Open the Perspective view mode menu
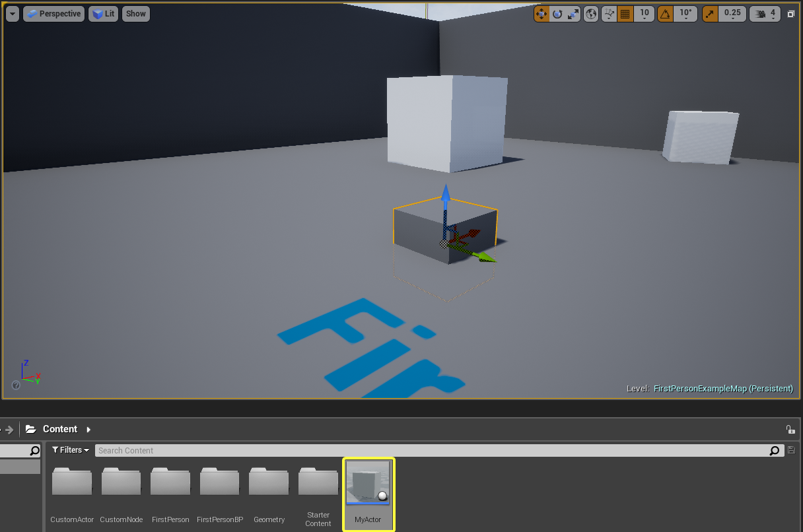 (54, 14)
